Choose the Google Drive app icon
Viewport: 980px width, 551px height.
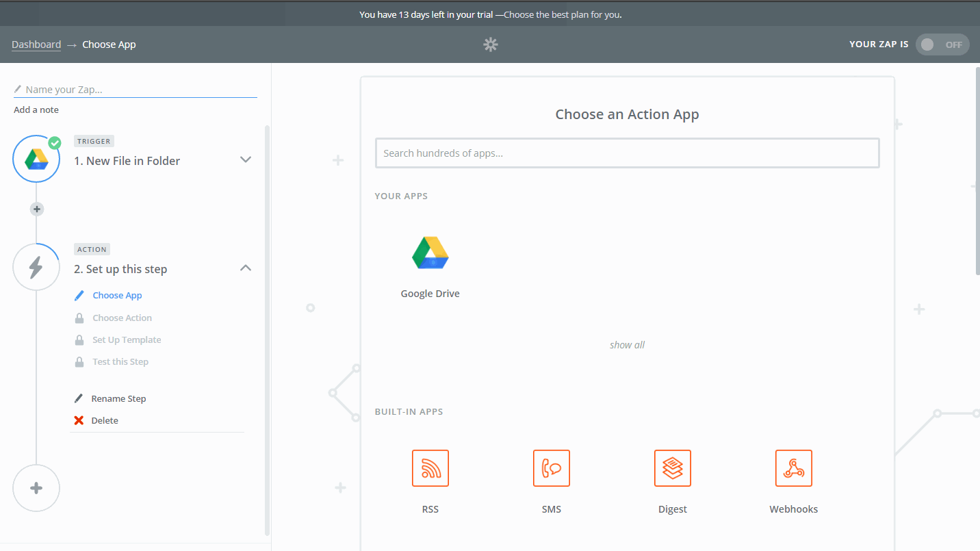click(x=430, y=253)
